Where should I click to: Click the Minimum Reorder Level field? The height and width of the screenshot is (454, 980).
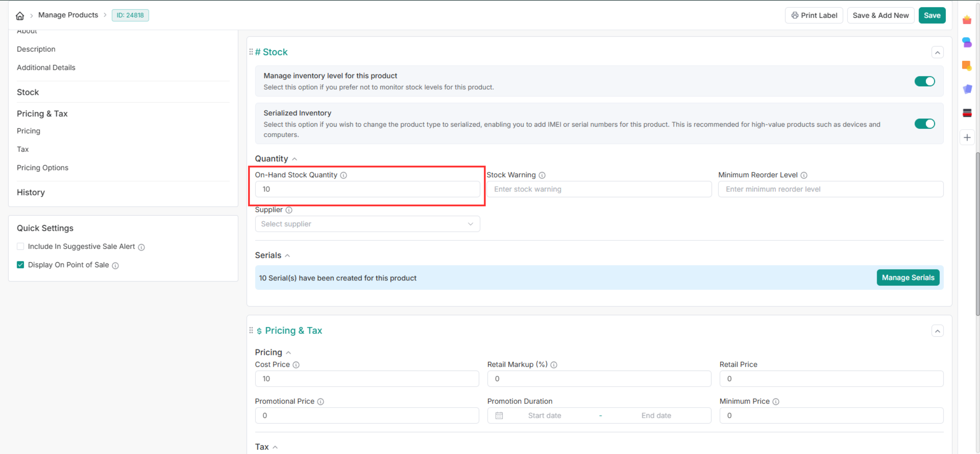pyautogui.click(x=831, y=189)
